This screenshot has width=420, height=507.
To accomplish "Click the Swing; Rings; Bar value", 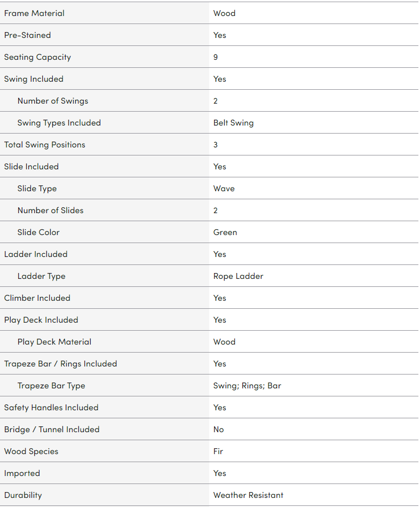I will [247, 386].
